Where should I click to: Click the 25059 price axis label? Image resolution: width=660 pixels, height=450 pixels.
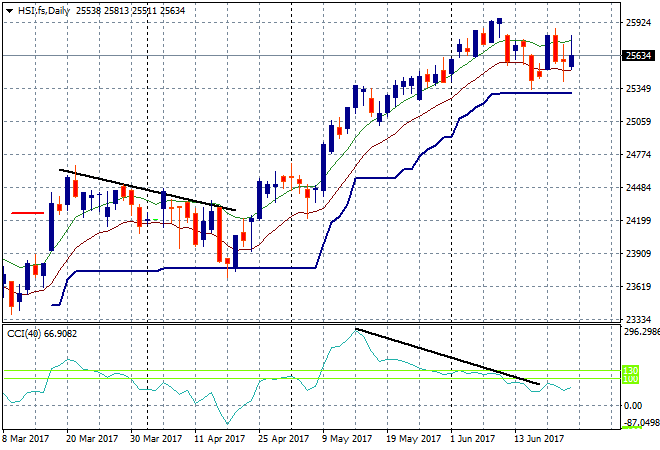[638, 122]
